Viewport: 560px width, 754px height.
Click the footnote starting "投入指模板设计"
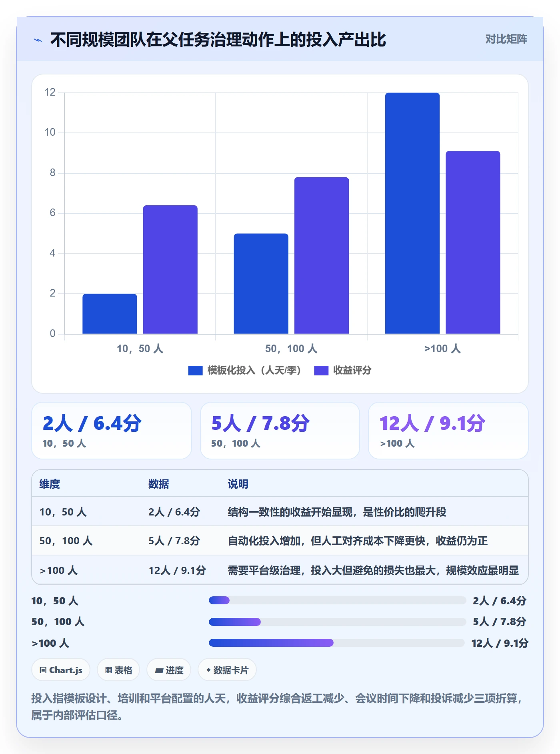click(278, 706)
